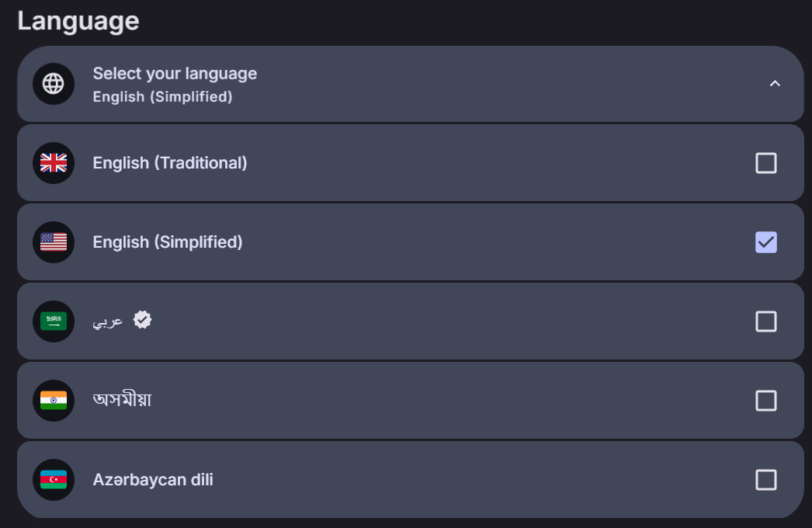Image resolution: width=812 pixels, height=528 pixels.
Task: Click the Azerbaijan flag icon
Action: [54, 480]
